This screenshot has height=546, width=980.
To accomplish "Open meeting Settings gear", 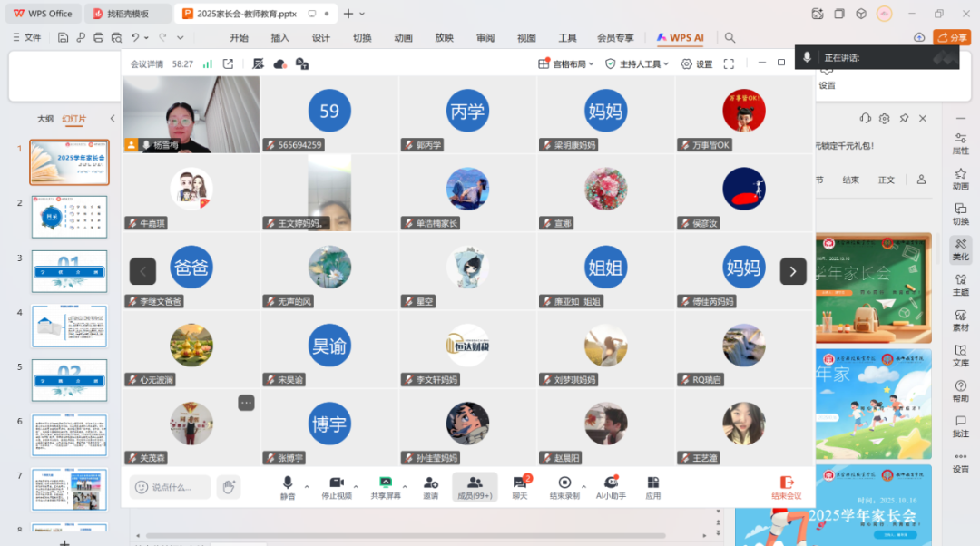I will [697, 64].
